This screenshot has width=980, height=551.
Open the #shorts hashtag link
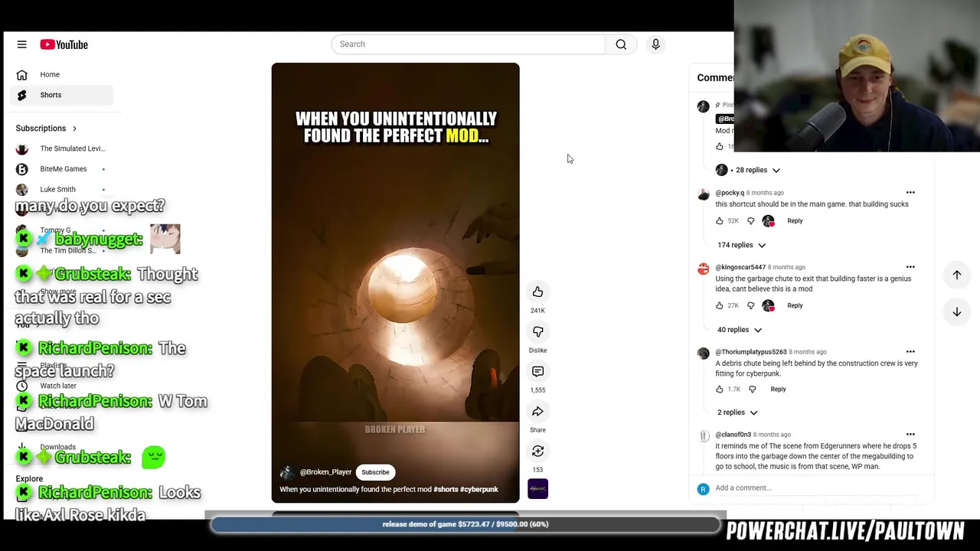click(446, 490)
